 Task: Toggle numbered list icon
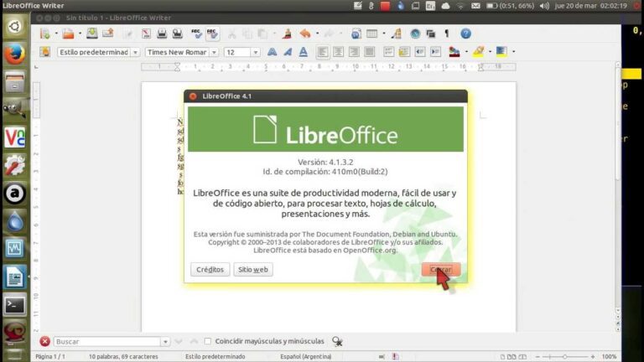[388, 52]
